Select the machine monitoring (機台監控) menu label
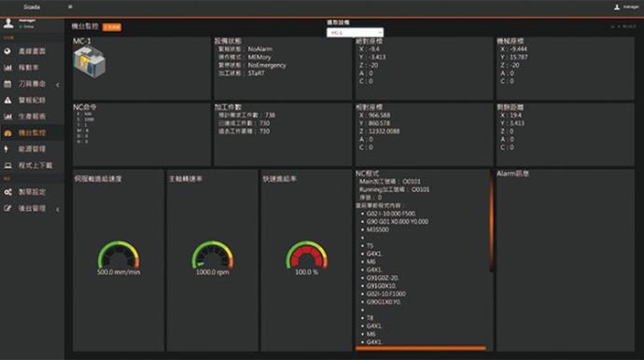 pos(32,133)
